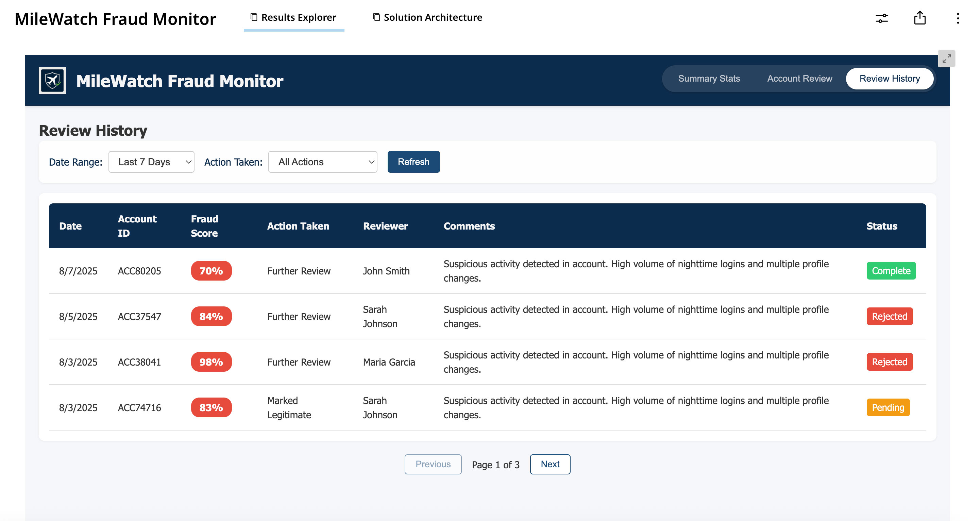Open the Date Range Last 7 Days dropdown

click(151, 162)
